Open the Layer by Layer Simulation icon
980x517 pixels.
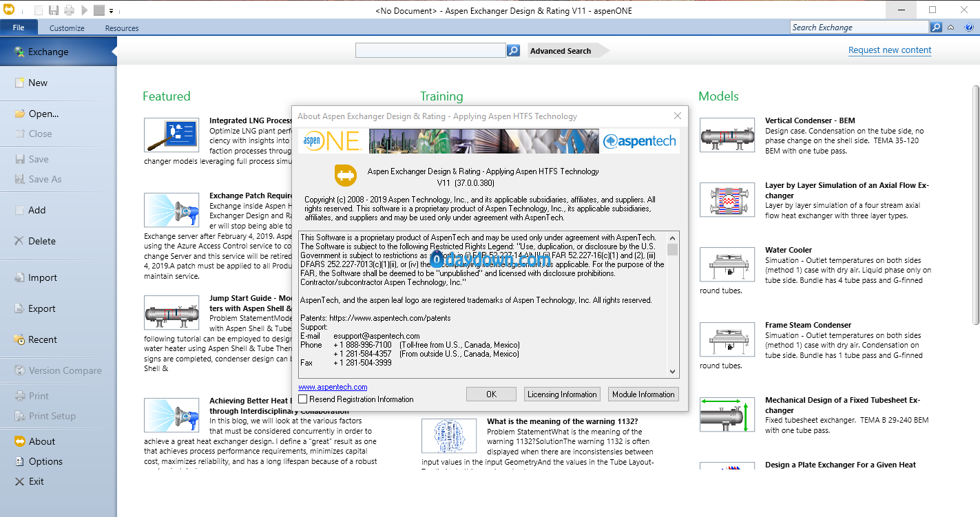(x=727, y=200)
